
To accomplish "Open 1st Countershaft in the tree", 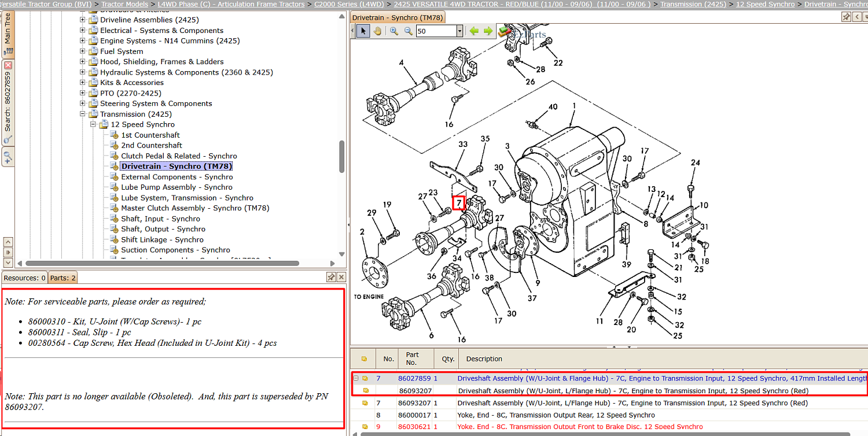I will coord(150,135).
